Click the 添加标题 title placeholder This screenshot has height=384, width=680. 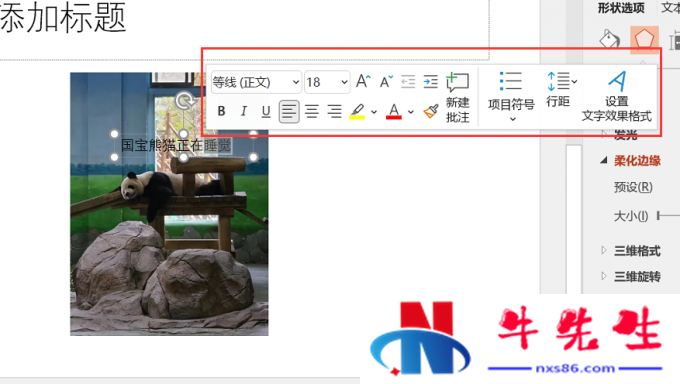[x=63, y=17]
